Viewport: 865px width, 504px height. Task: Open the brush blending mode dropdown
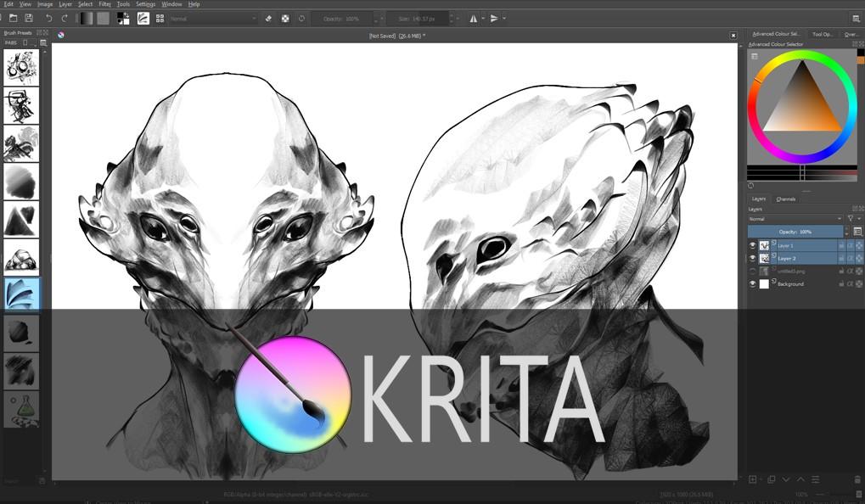[212, 18]
